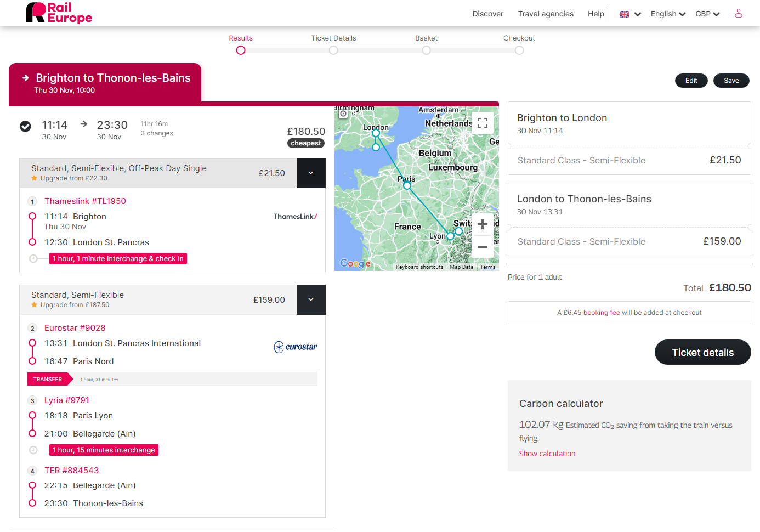The image size is (760, 532).
Task: Click Show calculation link
Action: pos(547,454)
